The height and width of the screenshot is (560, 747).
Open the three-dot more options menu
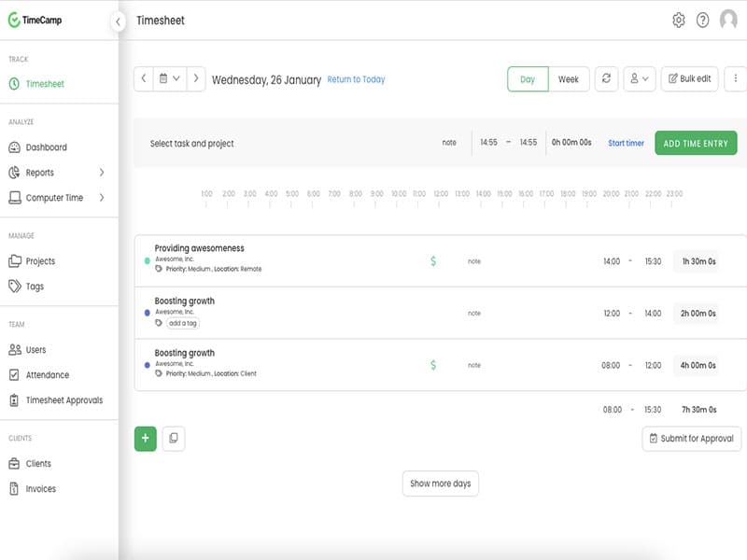736,79
